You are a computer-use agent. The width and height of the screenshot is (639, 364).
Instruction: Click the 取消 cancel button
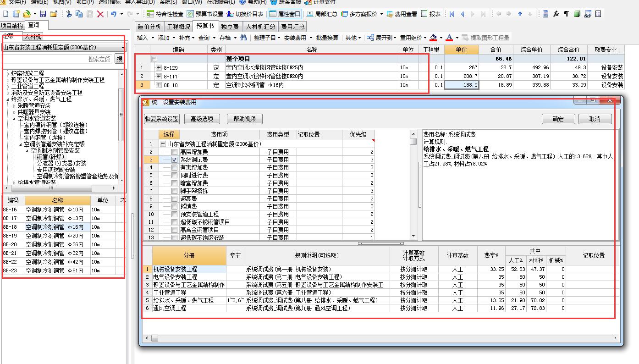coord(595,119)
